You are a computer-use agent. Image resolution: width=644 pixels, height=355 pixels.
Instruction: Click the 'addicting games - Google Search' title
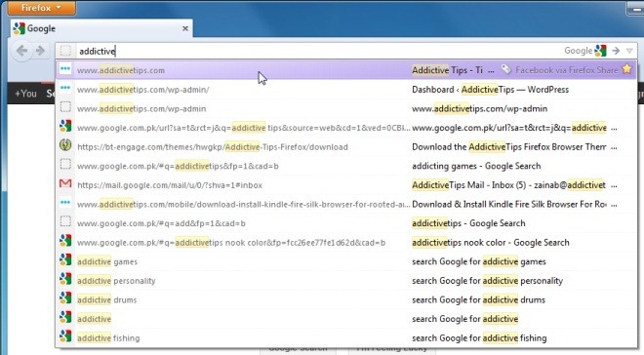(x=476, y=166)
